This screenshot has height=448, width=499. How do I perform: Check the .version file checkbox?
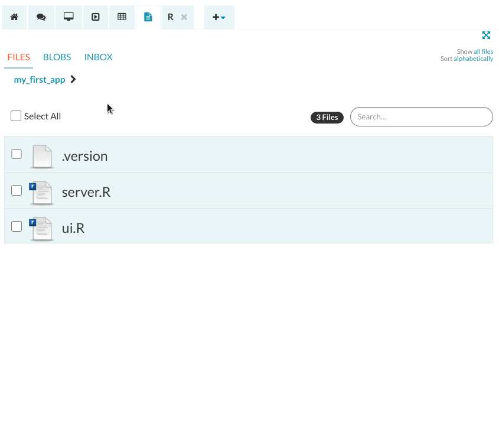pos(17,154)
